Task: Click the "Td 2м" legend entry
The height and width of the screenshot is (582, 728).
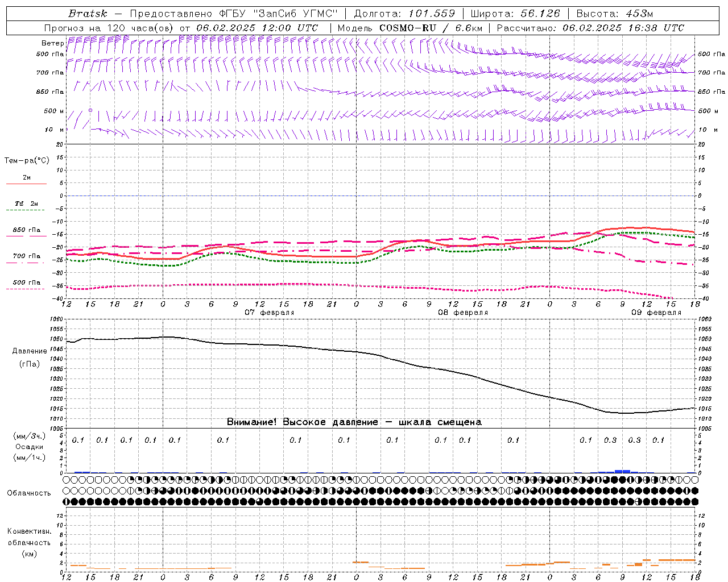Action: coord(27,203)
